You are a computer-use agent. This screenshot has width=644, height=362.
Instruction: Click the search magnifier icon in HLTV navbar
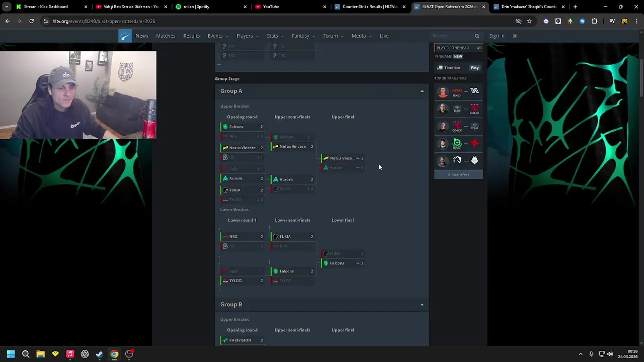477,36
